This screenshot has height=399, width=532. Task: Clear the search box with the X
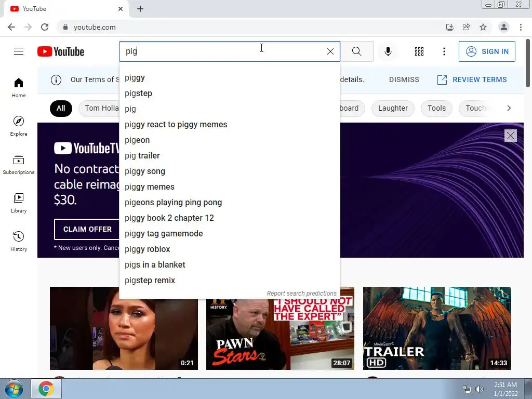330,51
